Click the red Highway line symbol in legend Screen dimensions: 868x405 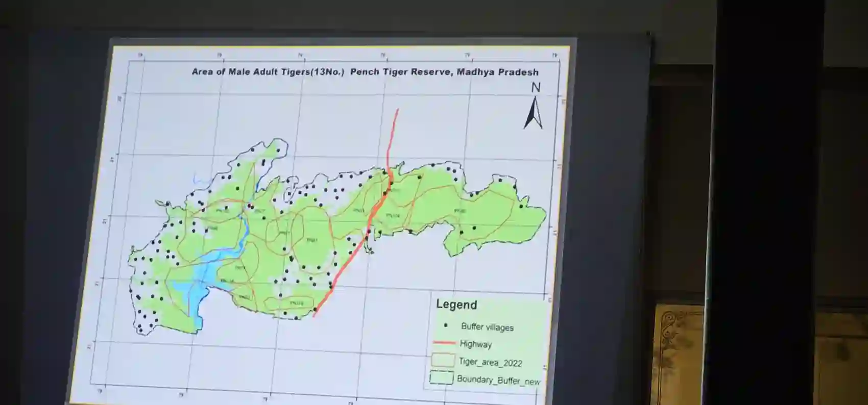444,342
